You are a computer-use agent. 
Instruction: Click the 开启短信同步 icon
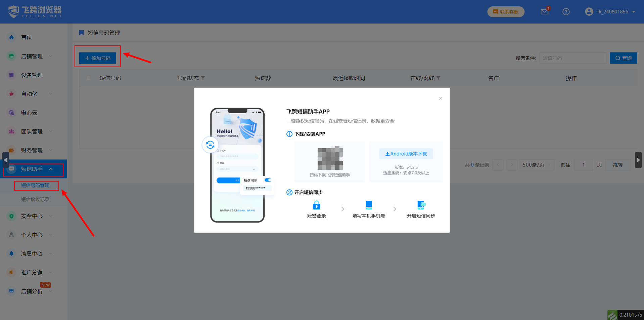(421, 205)
